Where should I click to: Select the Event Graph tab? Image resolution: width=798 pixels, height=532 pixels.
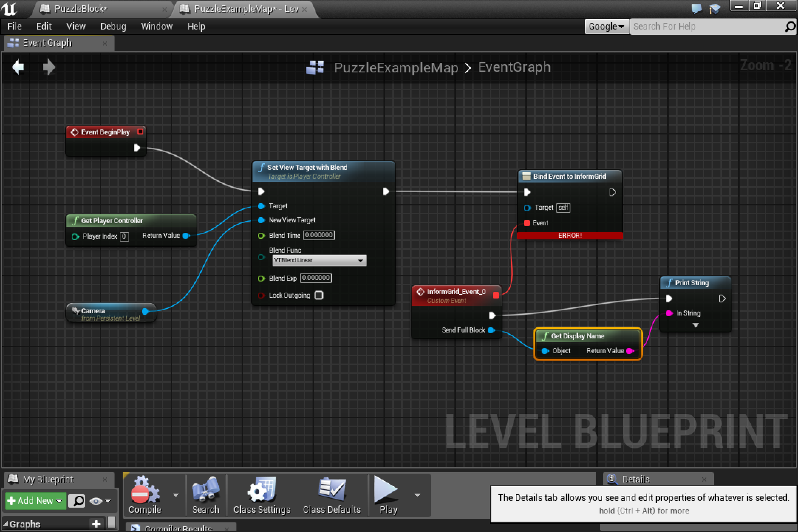(59, 43)
